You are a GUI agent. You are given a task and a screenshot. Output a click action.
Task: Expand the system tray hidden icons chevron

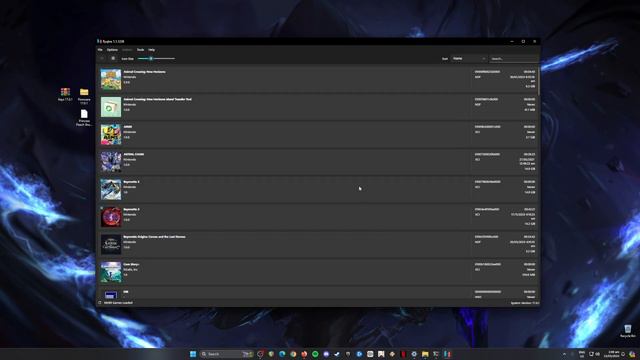(564, 354)
